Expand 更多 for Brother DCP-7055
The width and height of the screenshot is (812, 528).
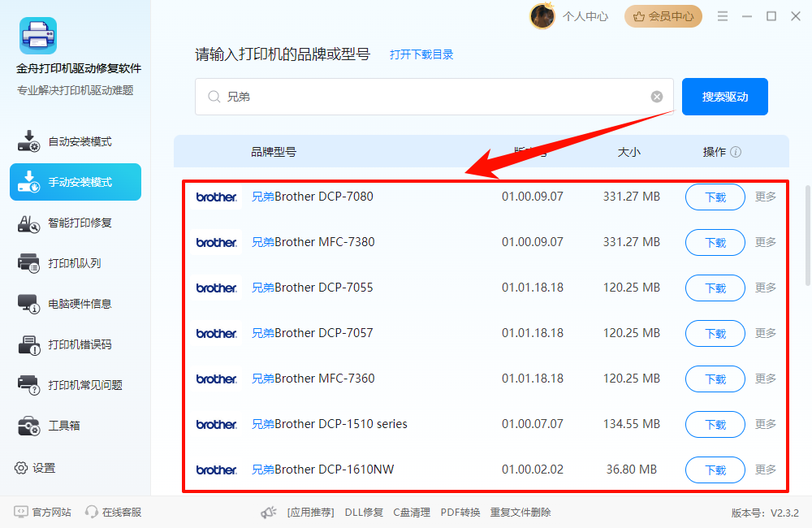click(766, 288)
